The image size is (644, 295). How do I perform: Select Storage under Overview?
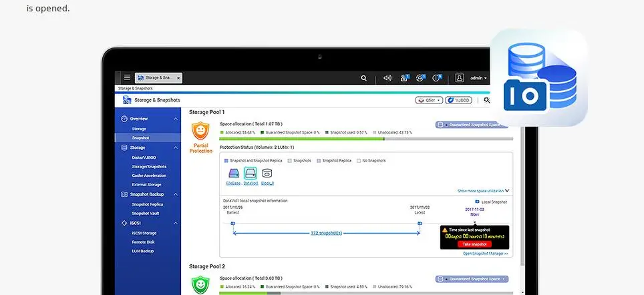(139, 129)
